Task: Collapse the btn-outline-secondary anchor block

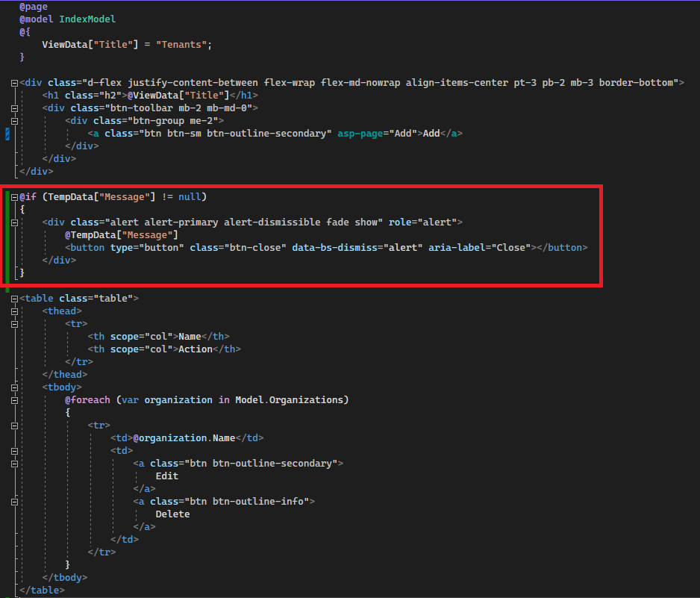Action: [x=15, y=464]
